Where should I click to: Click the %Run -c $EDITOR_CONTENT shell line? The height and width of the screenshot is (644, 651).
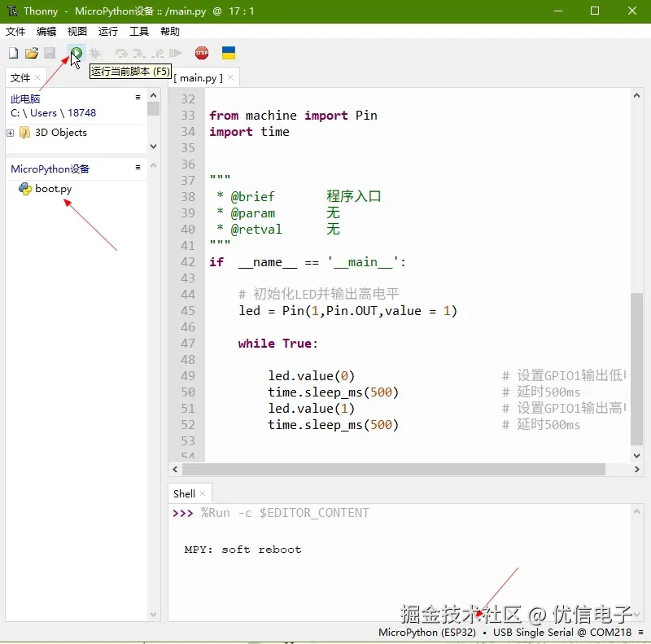(285, 513)
